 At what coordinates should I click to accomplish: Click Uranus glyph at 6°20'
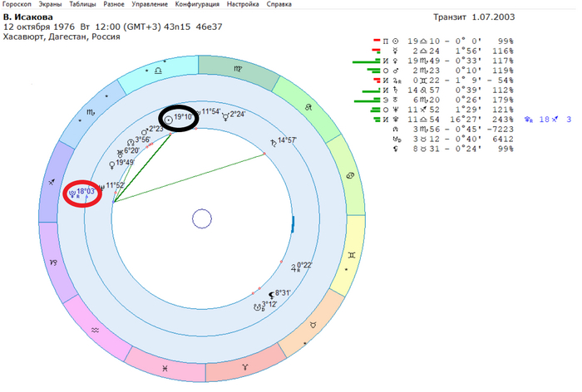[120, 153]
